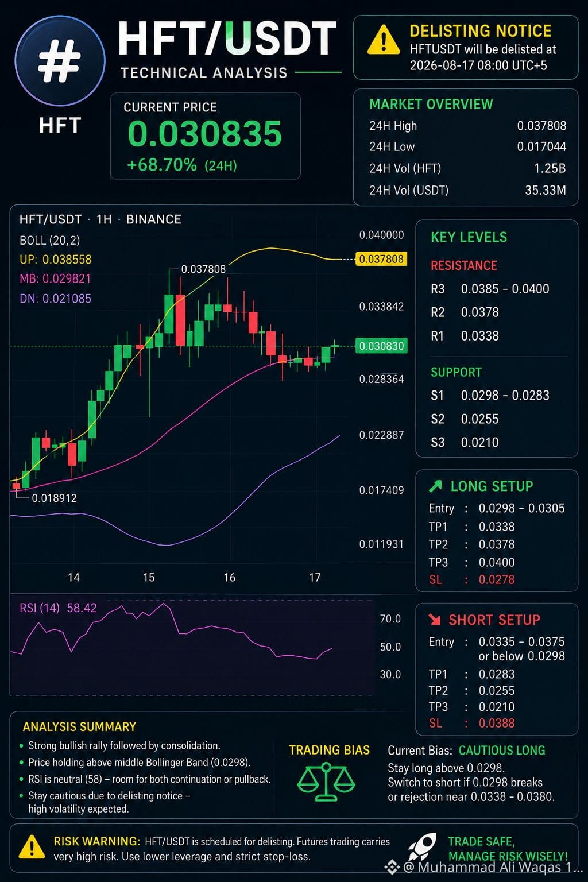
Task: Click the 24H Low value 0.017044
Action: pyautogui.click(x=541, y=146)
